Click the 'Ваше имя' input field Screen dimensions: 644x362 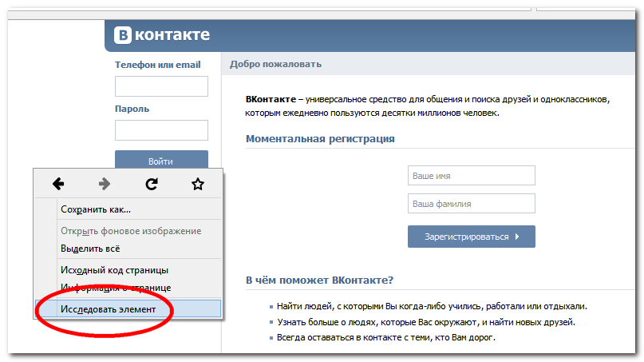click(472, 176)
